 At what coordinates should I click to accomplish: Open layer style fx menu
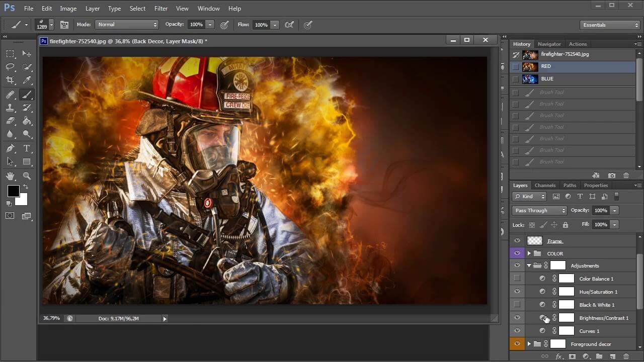(x=558, y=356)
